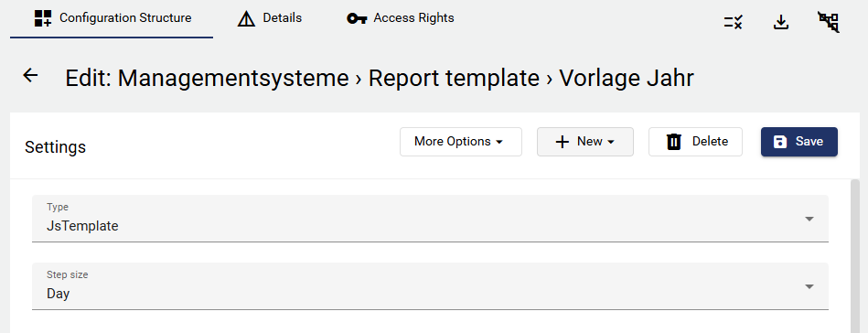Click the warning triangle icon beside Details
The height and width of the screenshot is (333, 868).
[246, 19]
